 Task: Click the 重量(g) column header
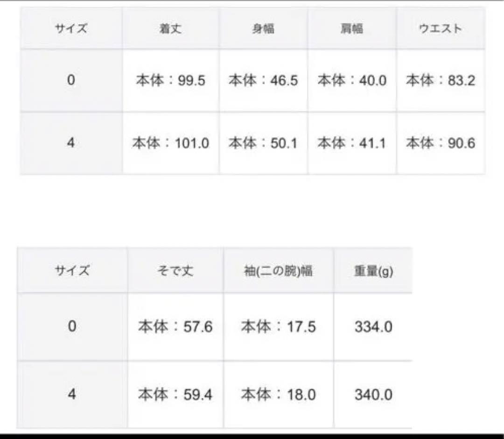373,271
